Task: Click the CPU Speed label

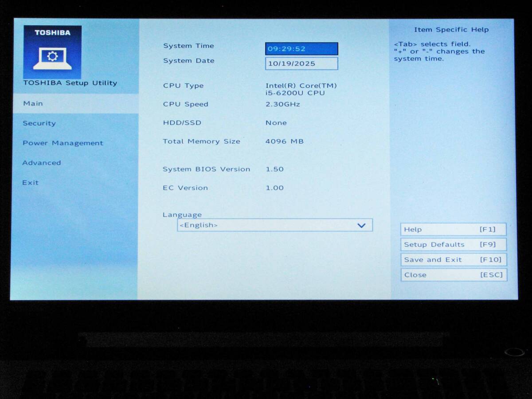Action: (185, 104)
